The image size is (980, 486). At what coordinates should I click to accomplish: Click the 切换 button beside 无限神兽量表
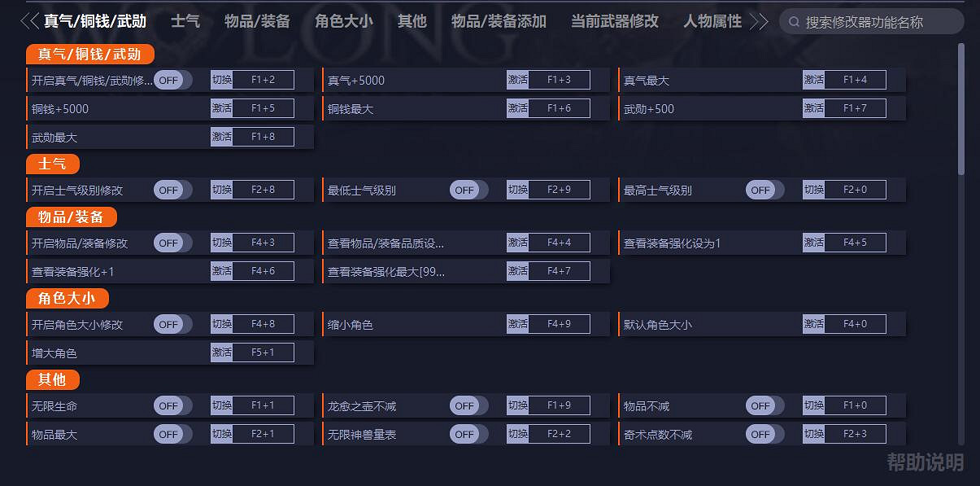point(517,434)
